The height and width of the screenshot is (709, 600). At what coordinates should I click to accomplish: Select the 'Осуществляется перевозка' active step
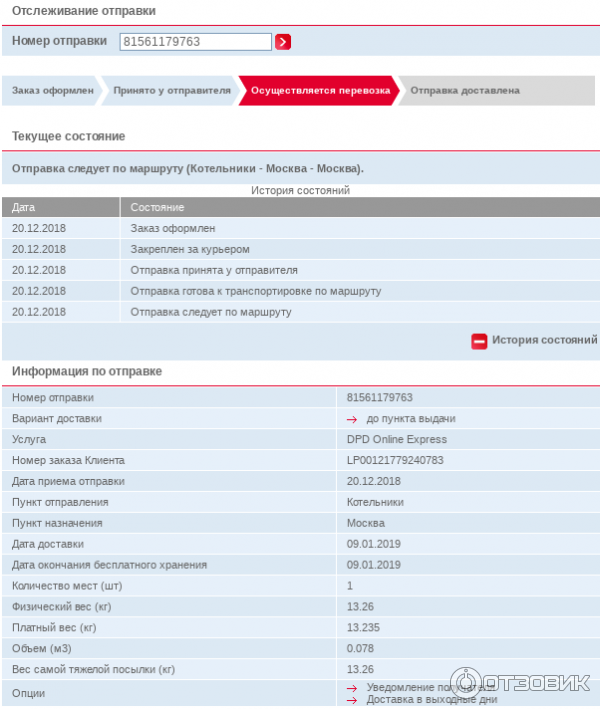pyautogui.click(x=318, y=90)
